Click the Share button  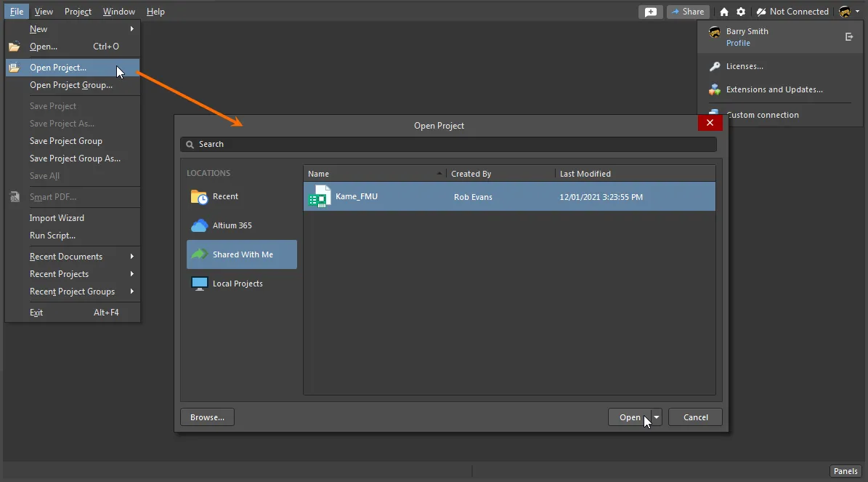(x=688, y=12)
